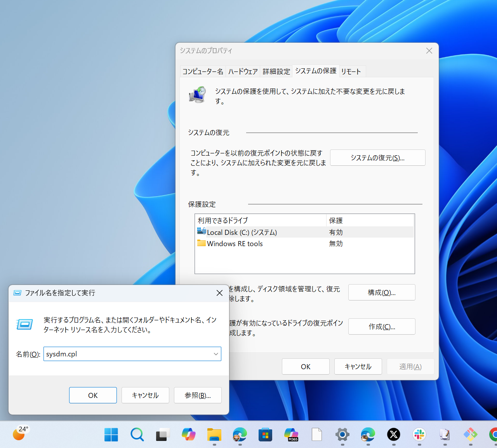
Task: Open the リモート tab
Action: click(x=351, y=71)
